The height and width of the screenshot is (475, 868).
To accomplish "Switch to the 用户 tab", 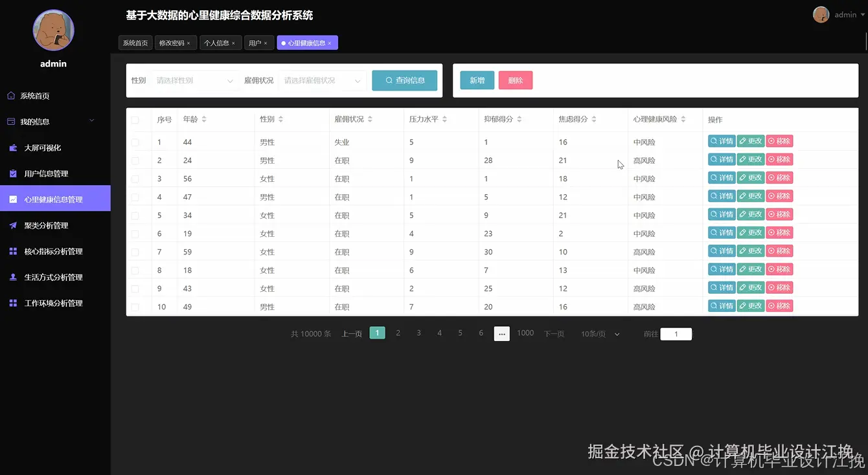I will 255,43.
